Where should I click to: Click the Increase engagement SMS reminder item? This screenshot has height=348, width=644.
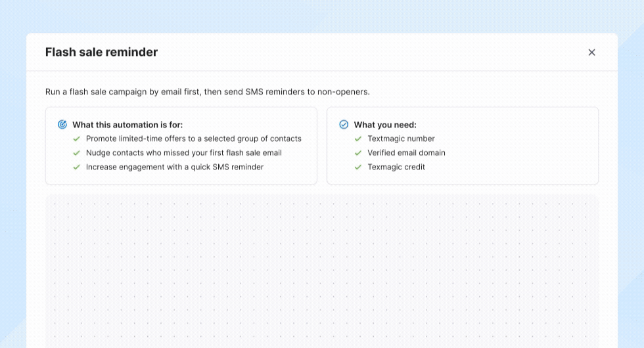click(174, 167)
